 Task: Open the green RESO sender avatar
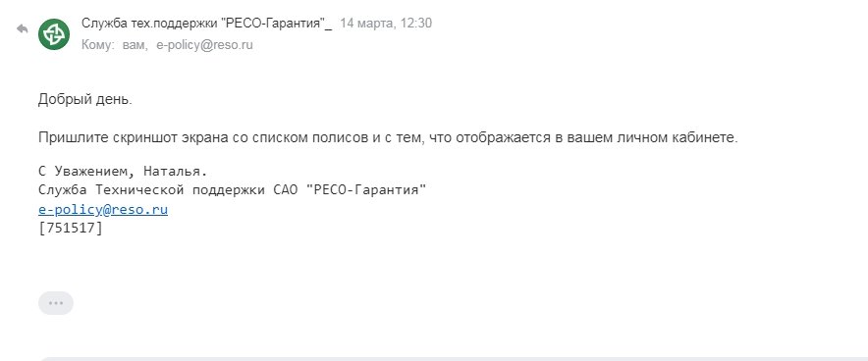tap(54, 34)
